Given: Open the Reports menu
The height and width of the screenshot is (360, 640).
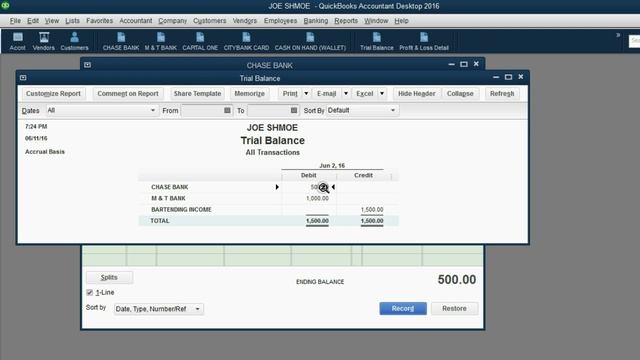Looking at the screenshot, I should [346, 21].
